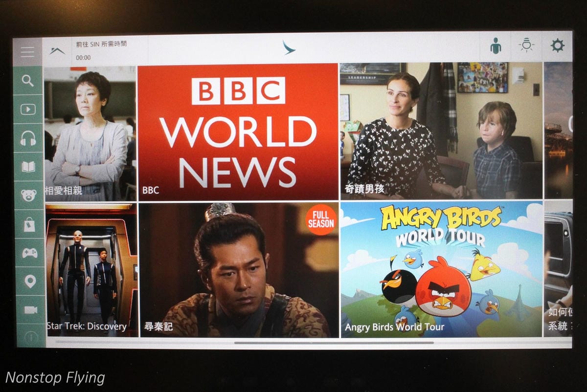Toggle the reading light
This screenshot has width=587, height=392.
click(x=526, y=45)
